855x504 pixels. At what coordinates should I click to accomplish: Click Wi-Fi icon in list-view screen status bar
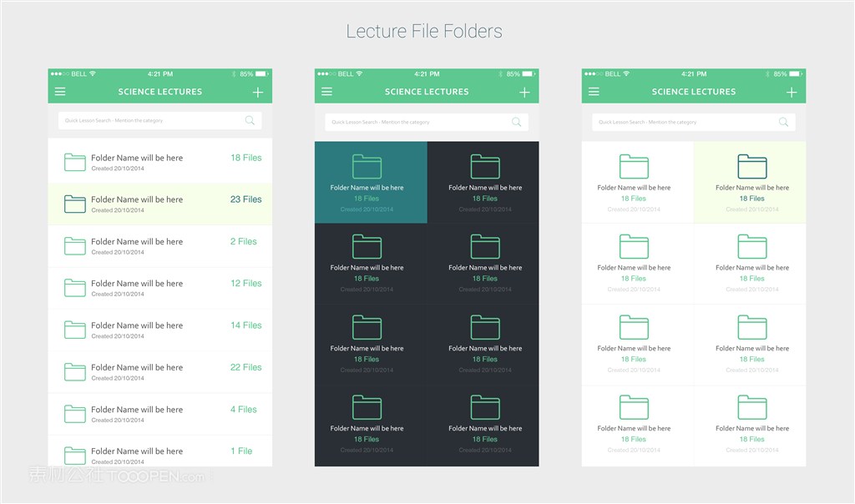(x=93, y=73)
